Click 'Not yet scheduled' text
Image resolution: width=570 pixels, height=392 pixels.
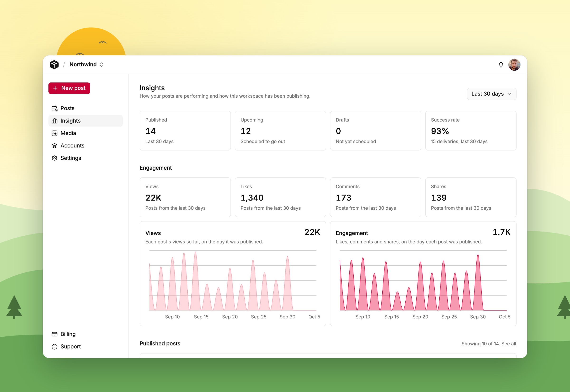[x=356, y=141]
